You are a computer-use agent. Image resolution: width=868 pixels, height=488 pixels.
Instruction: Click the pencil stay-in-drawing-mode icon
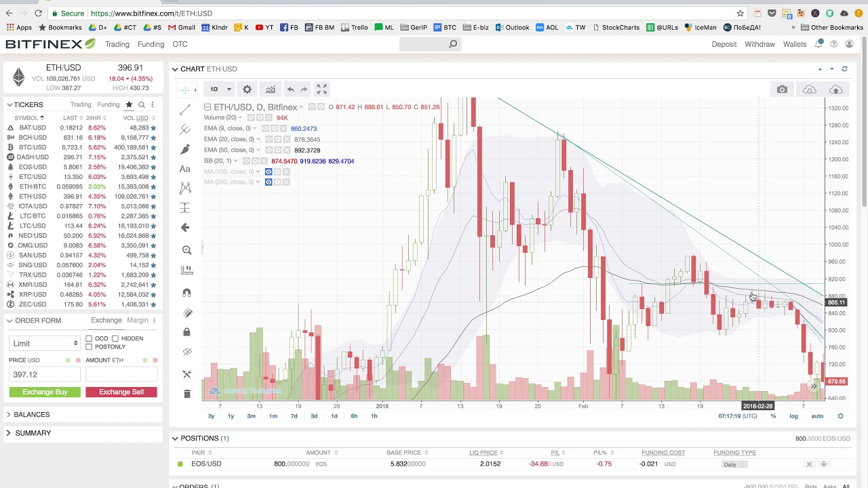pos(187,312)
